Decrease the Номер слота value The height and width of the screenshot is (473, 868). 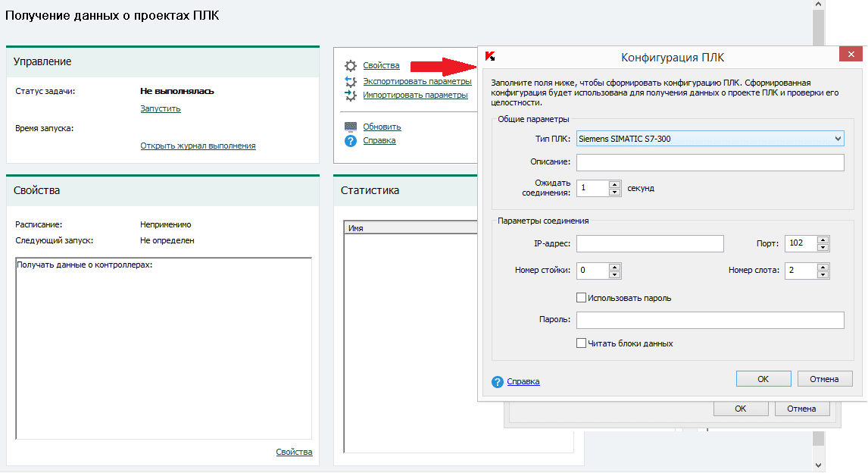pos(823,274)
